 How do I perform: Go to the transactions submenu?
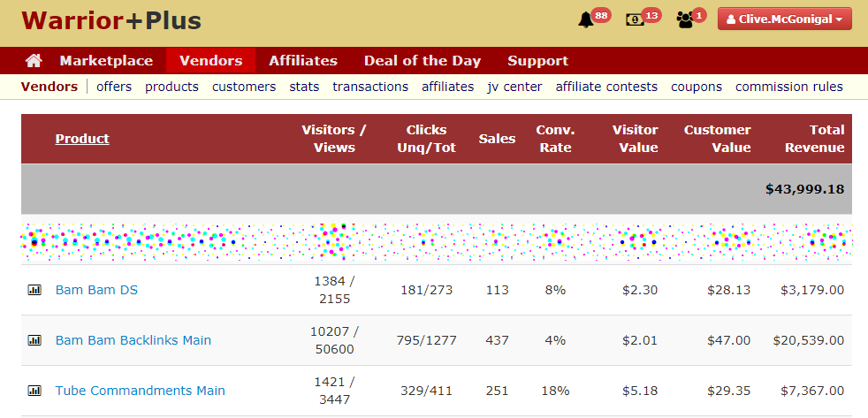pos(370,87)
